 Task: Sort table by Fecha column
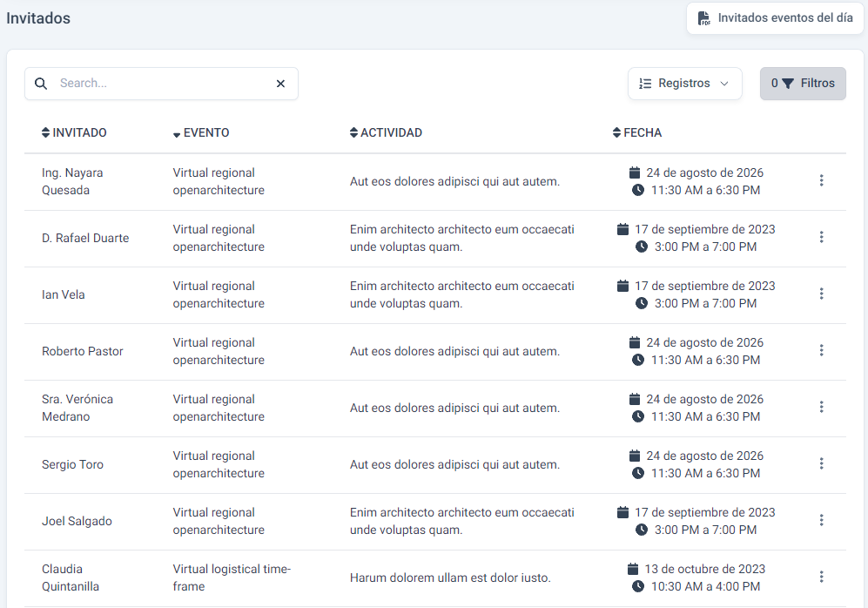click(636, 132)
